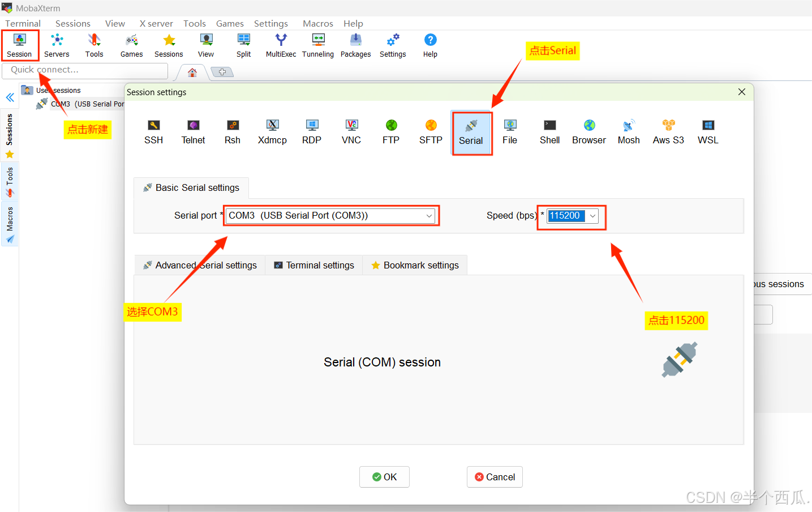Viewport: 812px width, 512px height.
Task: Open the View menu
Action: click(115, 23)
